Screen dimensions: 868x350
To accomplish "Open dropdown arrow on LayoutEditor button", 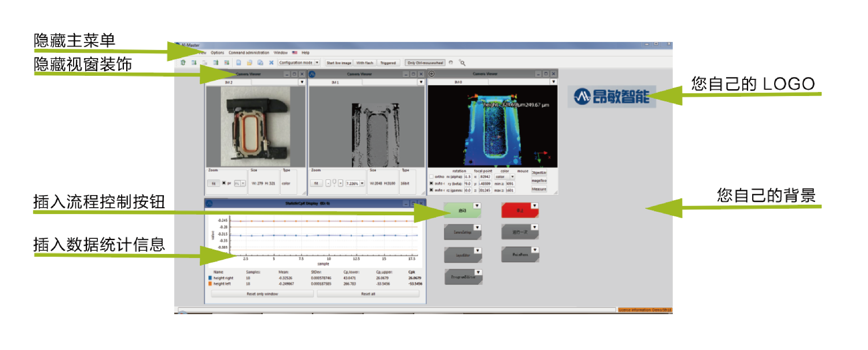I will click(x=478, y=250).
